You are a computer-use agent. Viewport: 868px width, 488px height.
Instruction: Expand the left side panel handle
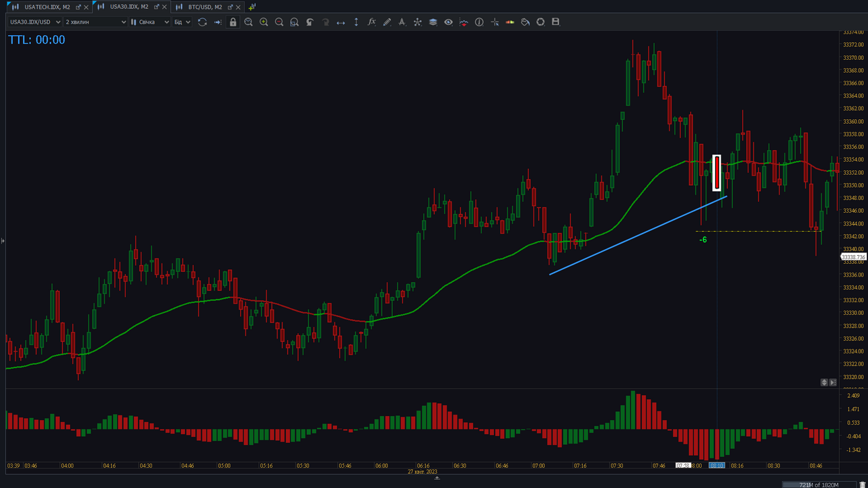pyautogui.click(x=3, y=240)
